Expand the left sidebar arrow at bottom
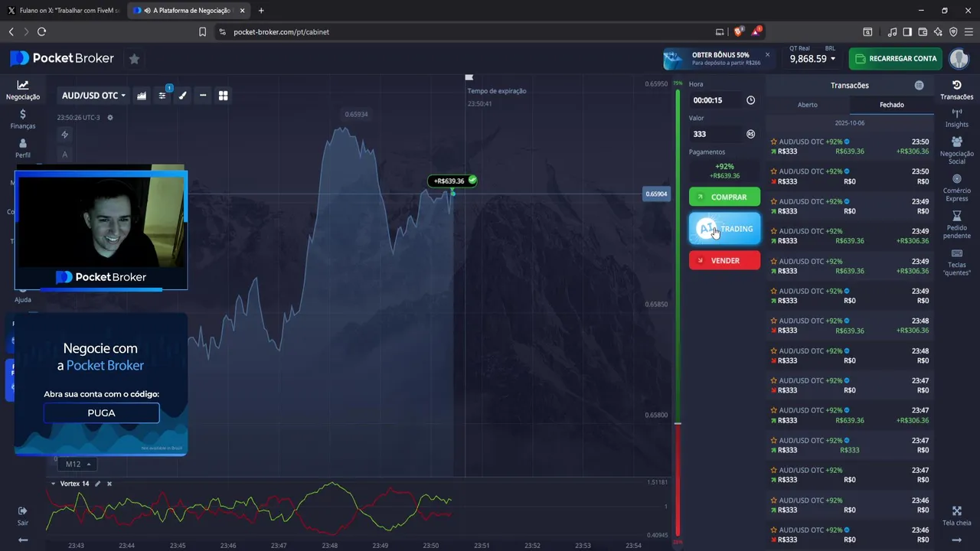Viewport: 980px width, 551px height. pyautogui.click(x=23, y=540)
